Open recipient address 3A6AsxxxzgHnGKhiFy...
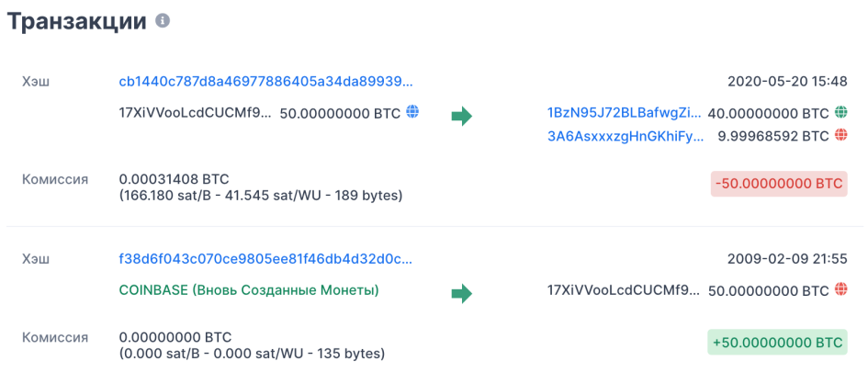This screenshot has width=868, height=384. pyautogui.click(x=626, y=136)
